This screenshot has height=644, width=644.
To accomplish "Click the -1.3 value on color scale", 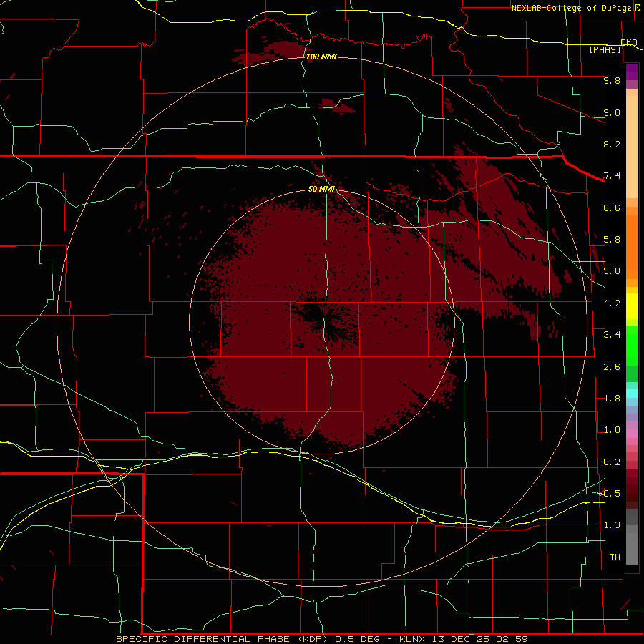I will click(609, 525).
